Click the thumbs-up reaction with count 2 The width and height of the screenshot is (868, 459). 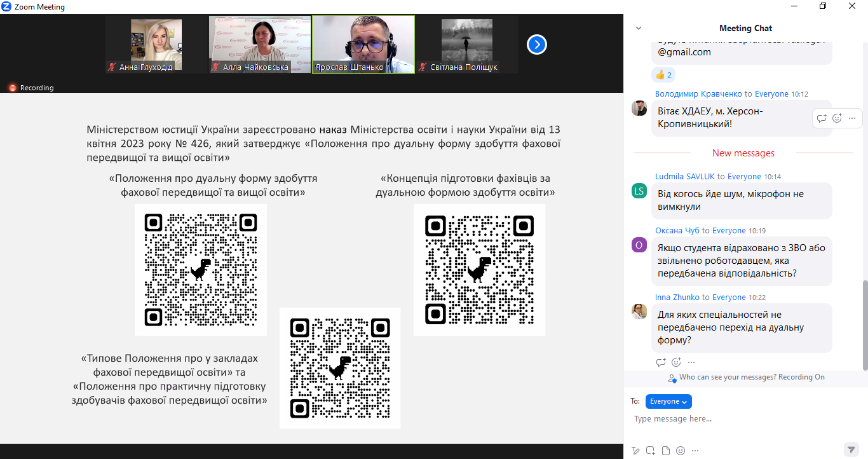coord(664,75)
